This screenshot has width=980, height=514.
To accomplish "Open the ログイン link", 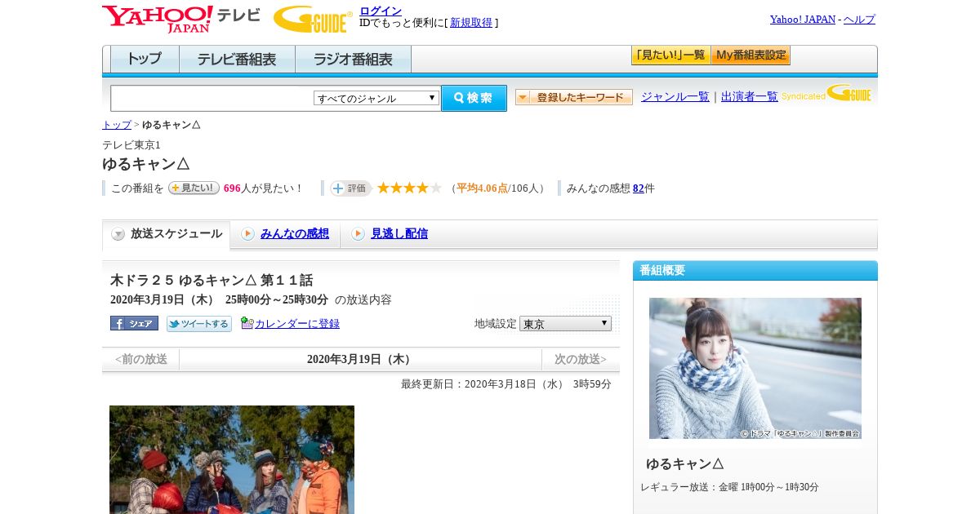I will pos(381,11).
